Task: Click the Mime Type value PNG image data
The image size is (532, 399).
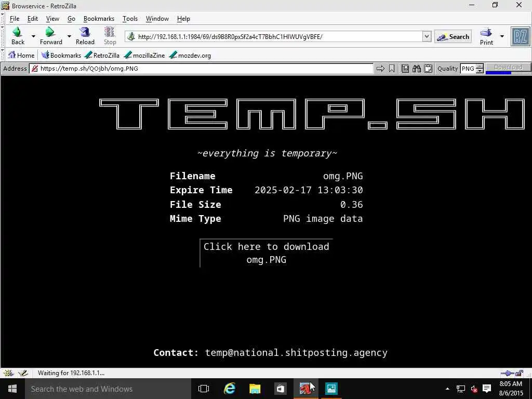Action: [x=323, y=219]
